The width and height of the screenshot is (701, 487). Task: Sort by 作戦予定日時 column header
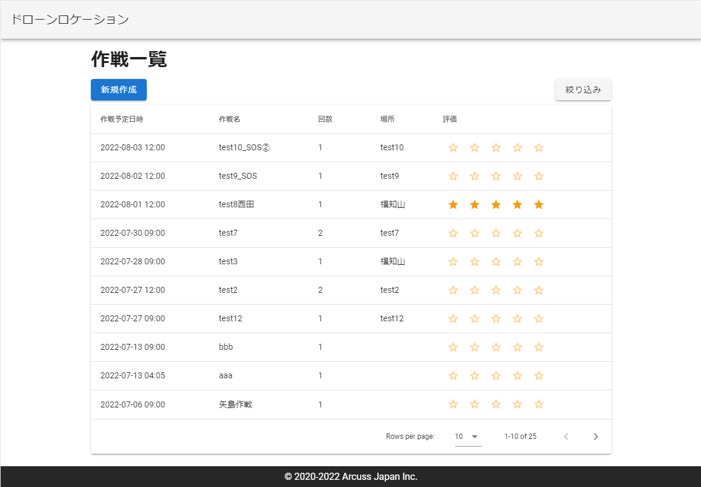122,119
